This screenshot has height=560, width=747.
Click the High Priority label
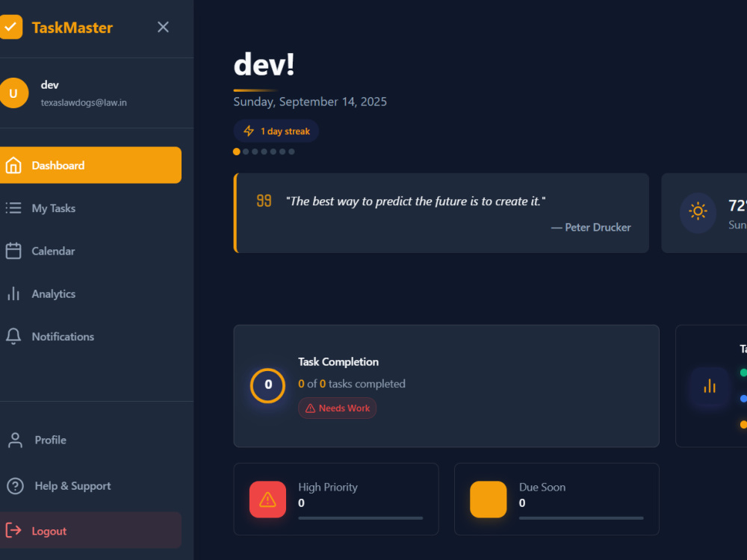point(328,487)
